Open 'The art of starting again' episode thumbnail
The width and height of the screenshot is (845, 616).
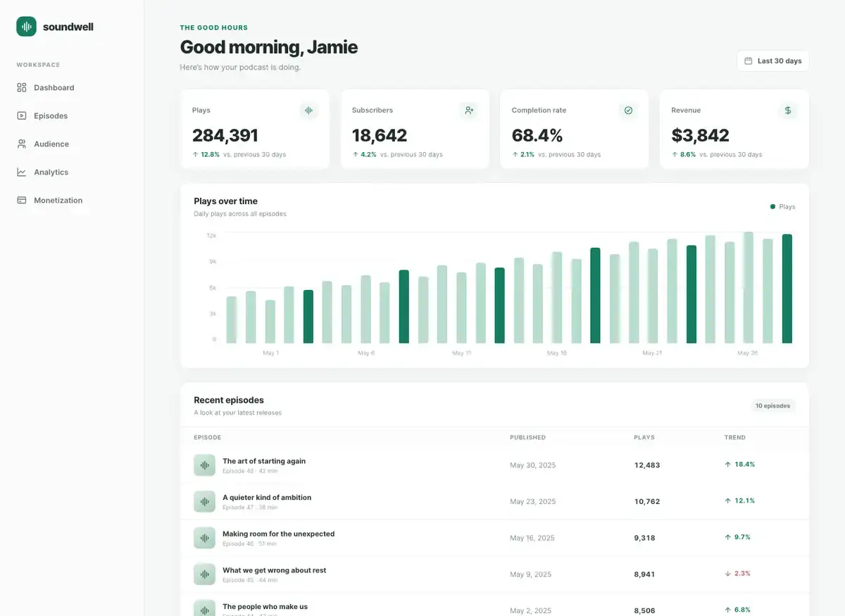[204, 465]
